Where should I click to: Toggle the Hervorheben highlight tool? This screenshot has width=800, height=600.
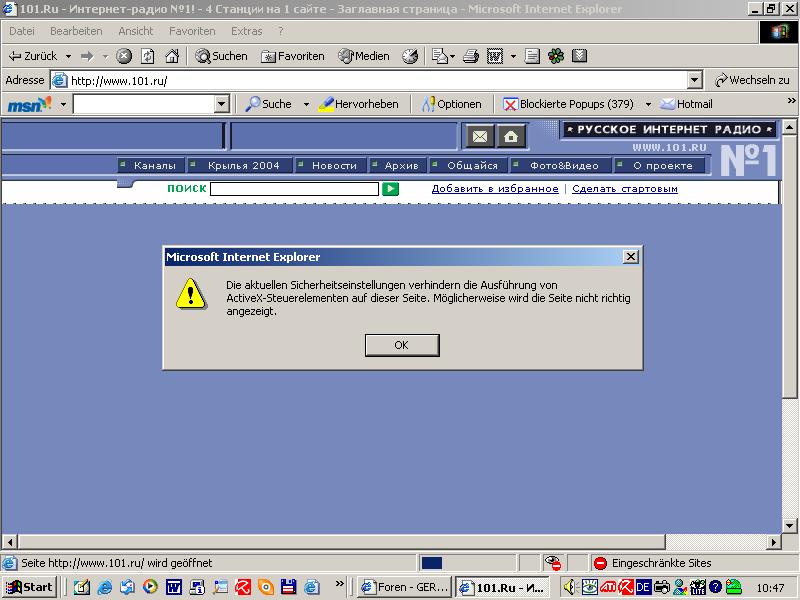(x=358, y=104)
